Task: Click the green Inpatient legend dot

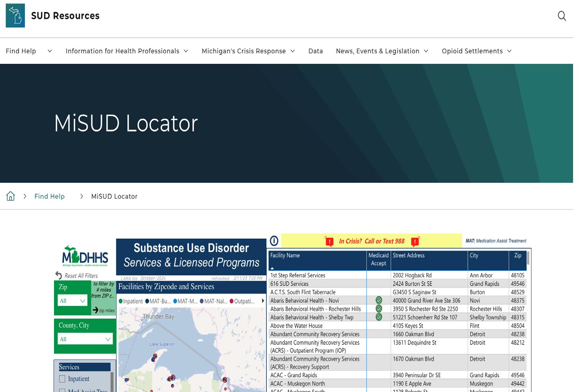Action: click(121, 301)
